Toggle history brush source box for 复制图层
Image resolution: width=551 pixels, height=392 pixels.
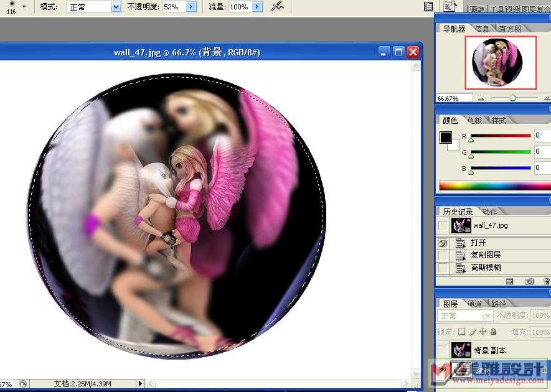(x=443, y=255)
